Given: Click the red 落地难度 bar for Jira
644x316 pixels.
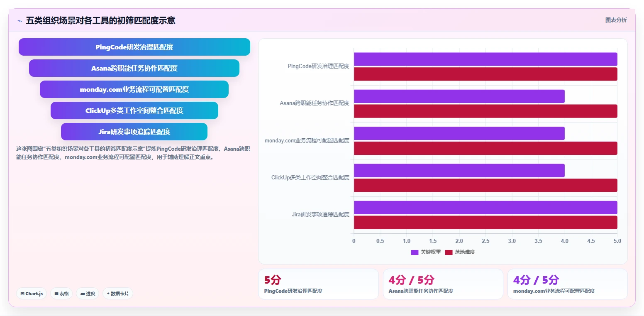Looking at the screenshot, I should tap(485, 222).
